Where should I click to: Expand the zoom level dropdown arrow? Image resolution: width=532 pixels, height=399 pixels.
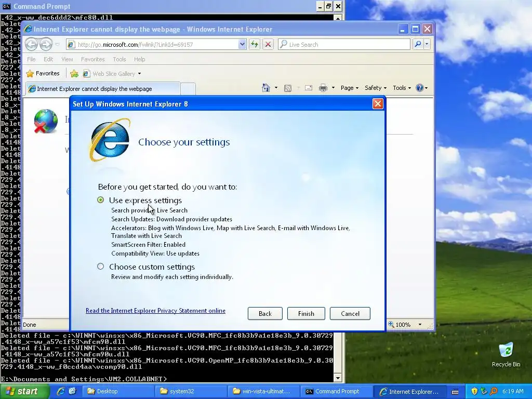point(420,324)
